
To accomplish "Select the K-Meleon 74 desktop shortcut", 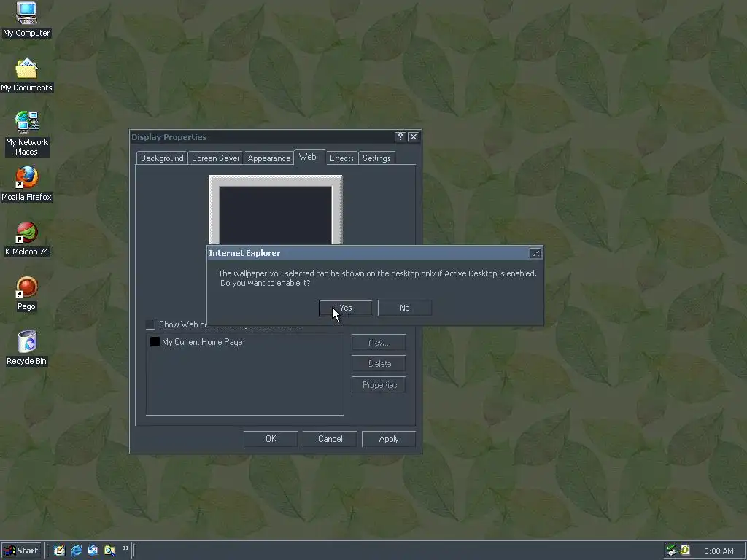I will 26,239.
